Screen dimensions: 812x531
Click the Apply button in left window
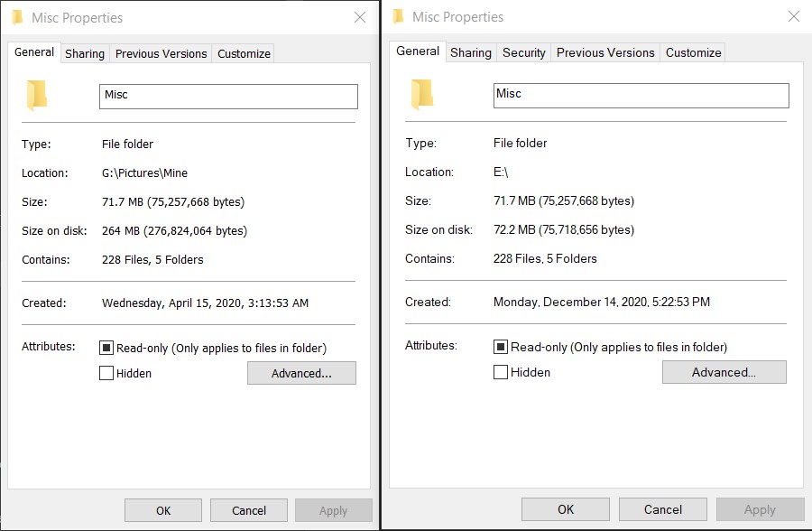click(334, 510)
